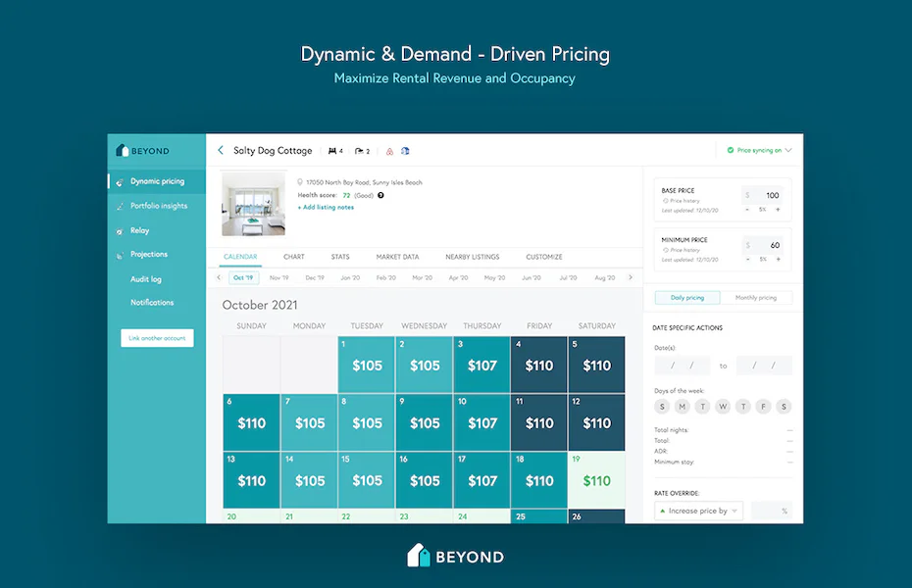The height and width of the screenshot is (588, 912).
Task: Click the end date input field
Action: (764, 366)
